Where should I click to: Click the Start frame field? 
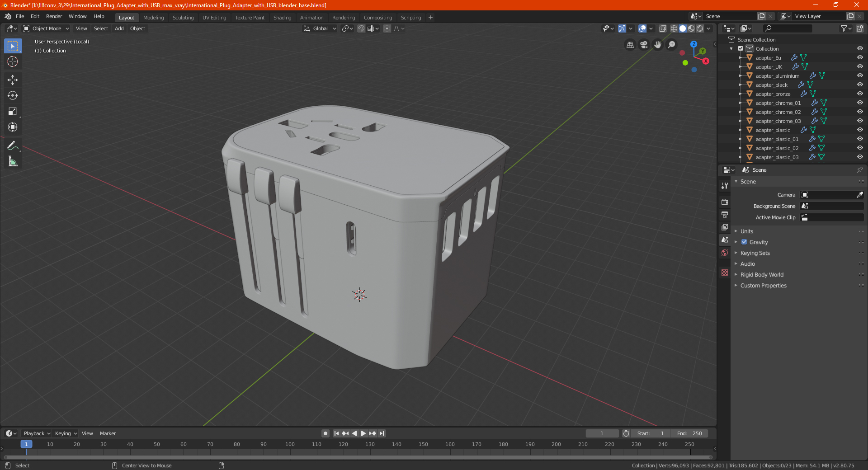pos(651,433)
